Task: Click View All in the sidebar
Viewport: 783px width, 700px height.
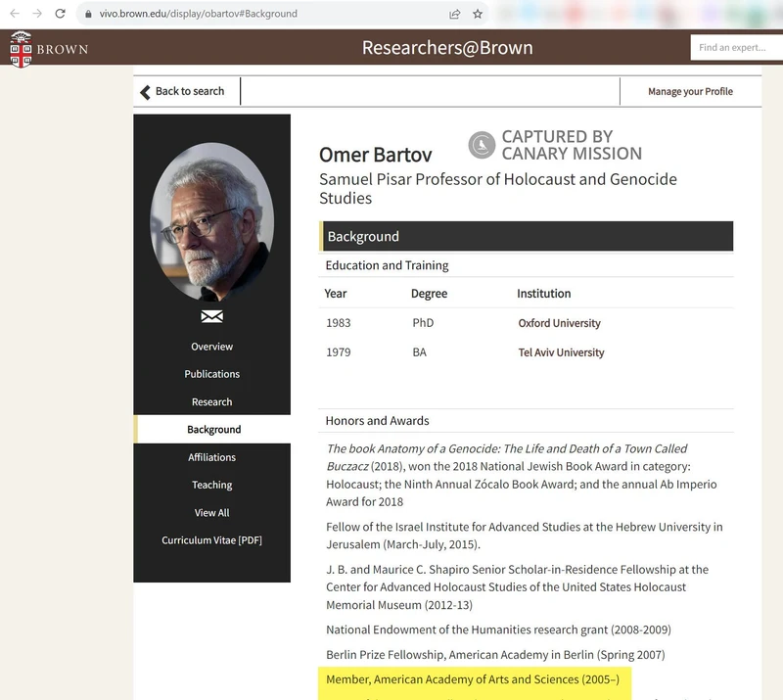Action: 211,512
